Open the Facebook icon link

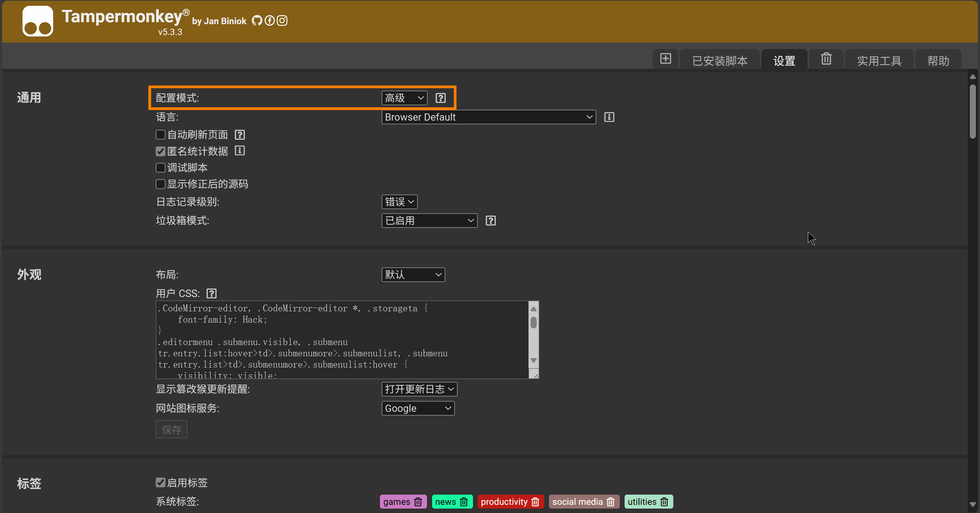(x=269, y=20)
